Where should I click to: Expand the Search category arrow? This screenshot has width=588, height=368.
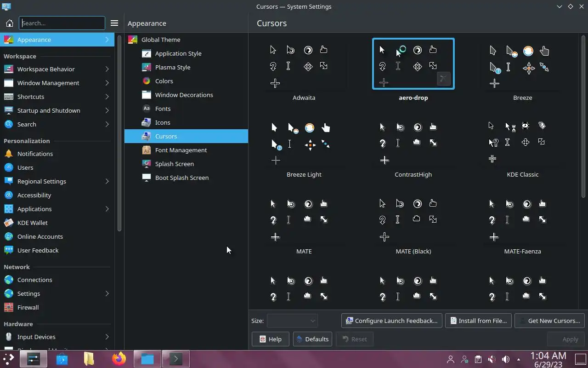(107, 124)
